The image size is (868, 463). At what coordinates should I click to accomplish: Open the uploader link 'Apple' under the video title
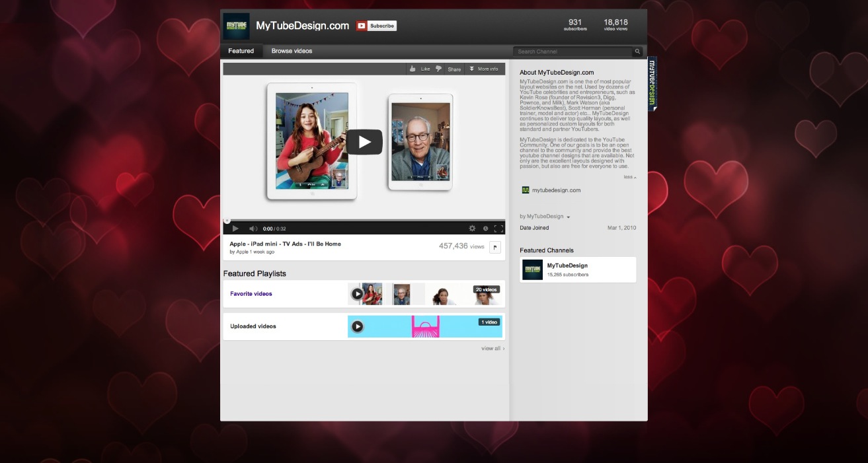243,252
